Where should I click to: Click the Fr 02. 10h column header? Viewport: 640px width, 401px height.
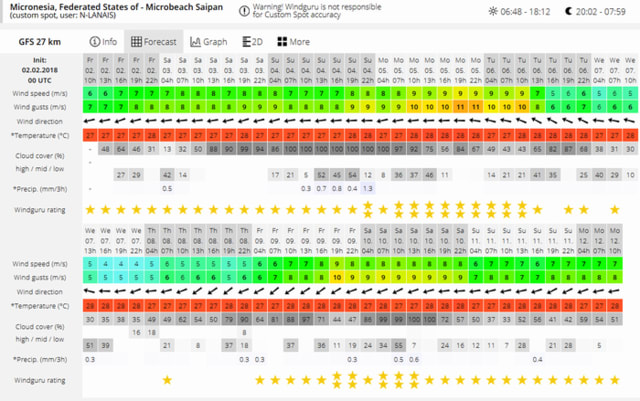pos(90,70)
